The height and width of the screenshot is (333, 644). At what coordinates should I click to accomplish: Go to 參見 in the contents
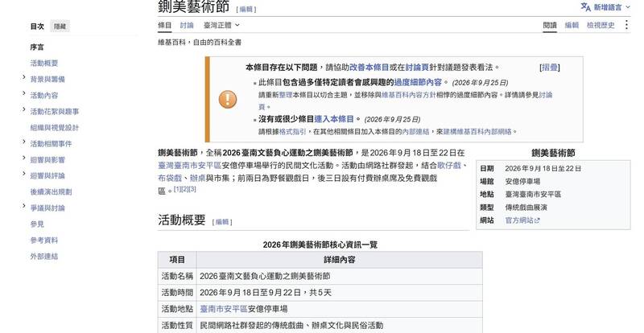click(x=37, y=224)
